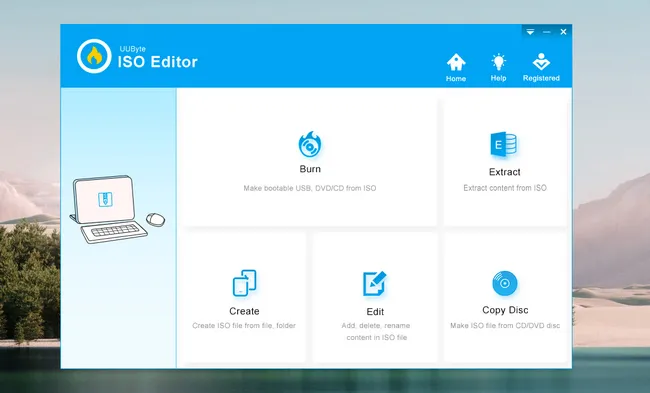Click the Create file copy icon
This screenshot has width=650, height=393.
tap(244, 283)
